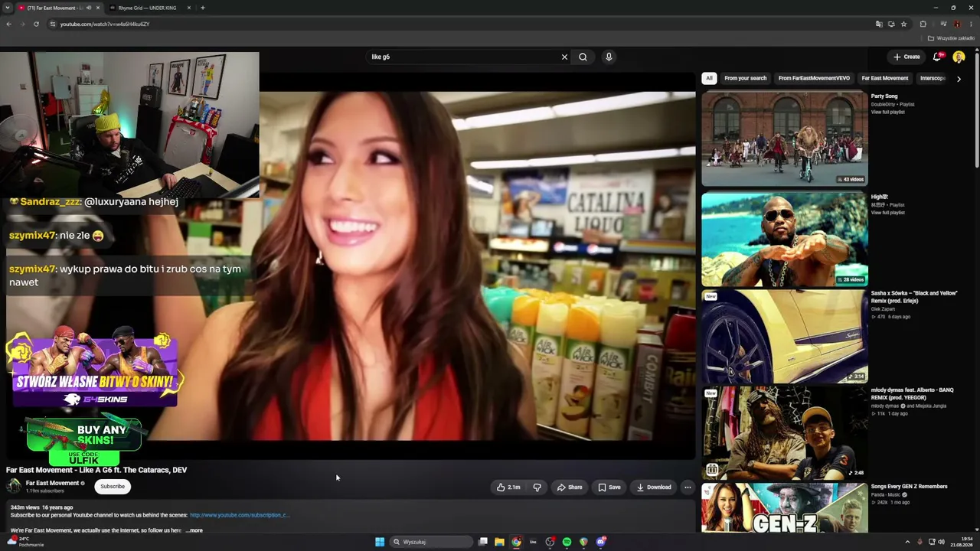Open the Windows Start menu
This screenshot has height=551, width=980.
(380, 542)
